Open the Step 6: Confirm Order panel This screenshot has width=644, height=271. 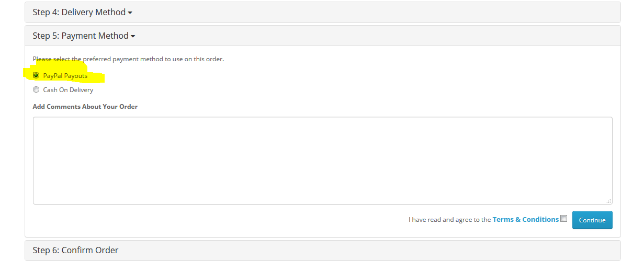coord(75,250)
